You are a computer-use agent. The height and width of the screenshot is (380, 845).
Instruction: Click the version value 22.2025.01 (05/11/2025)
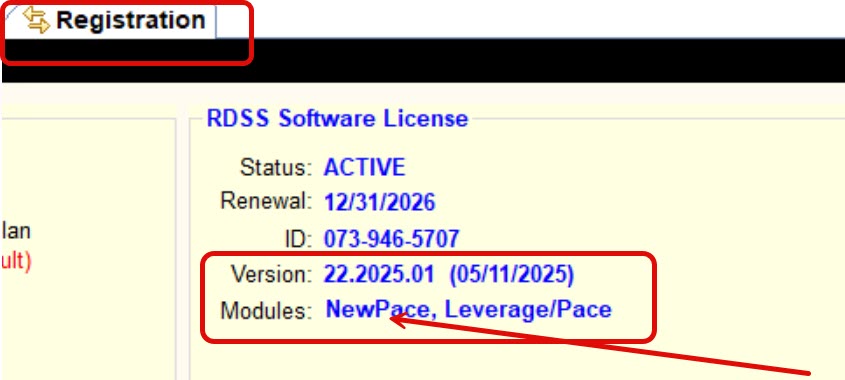tap(448, 275)
